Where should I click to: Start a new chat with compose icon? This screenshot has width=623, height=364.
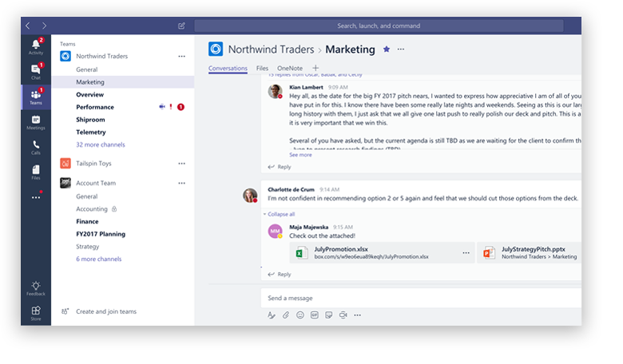181,26
